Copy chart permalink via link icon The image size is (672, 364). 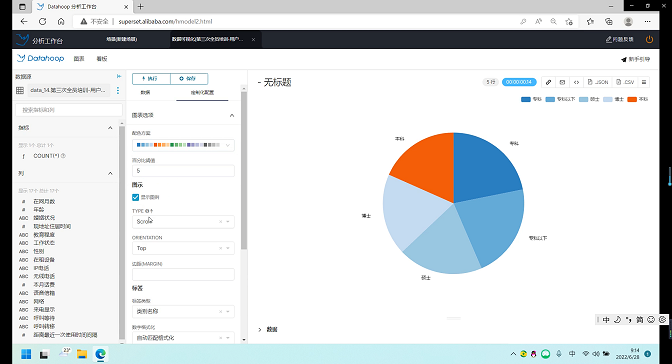pyautogui.click(x=548, y=82)
